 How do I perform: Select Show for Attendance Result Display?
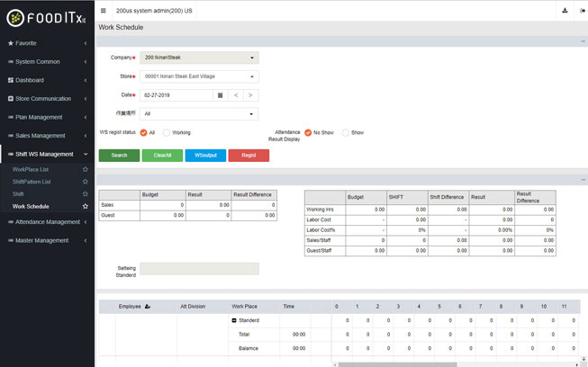[346, 132]
